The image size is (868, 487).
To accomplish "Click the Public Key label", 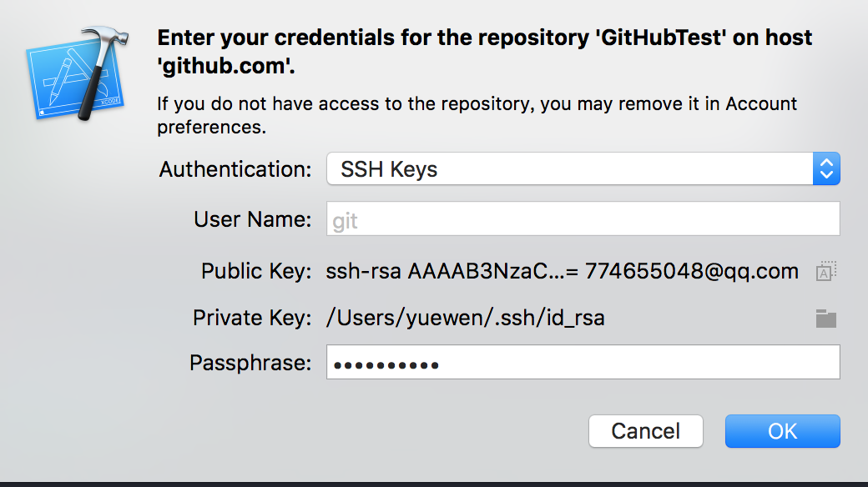I will point(256,271).
